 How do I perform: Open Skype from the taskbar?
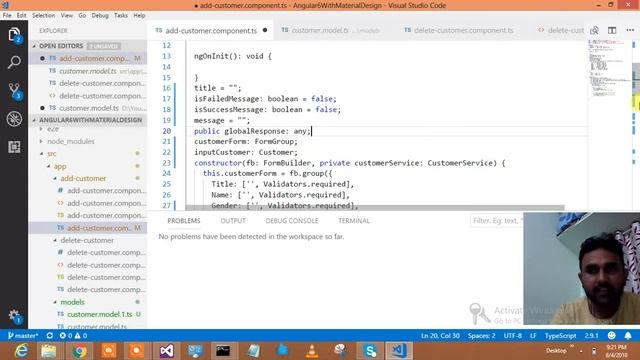click(x=370, y=351)
